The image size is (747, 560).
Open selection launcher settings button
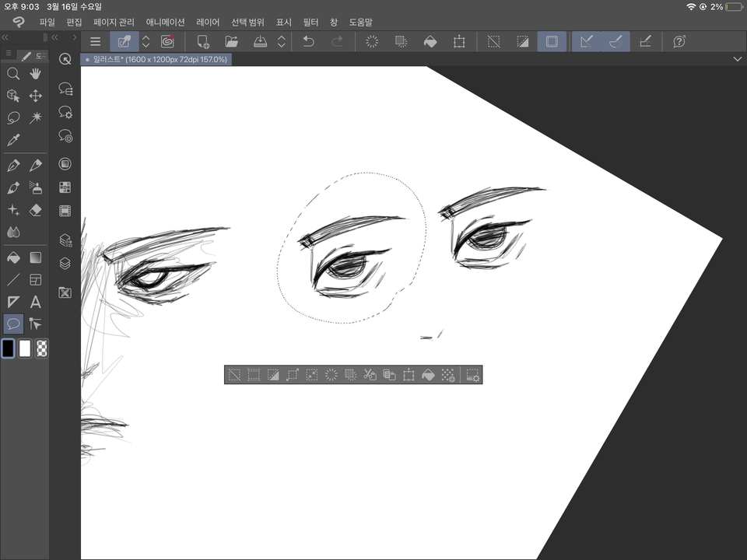(x=473, y=374)
